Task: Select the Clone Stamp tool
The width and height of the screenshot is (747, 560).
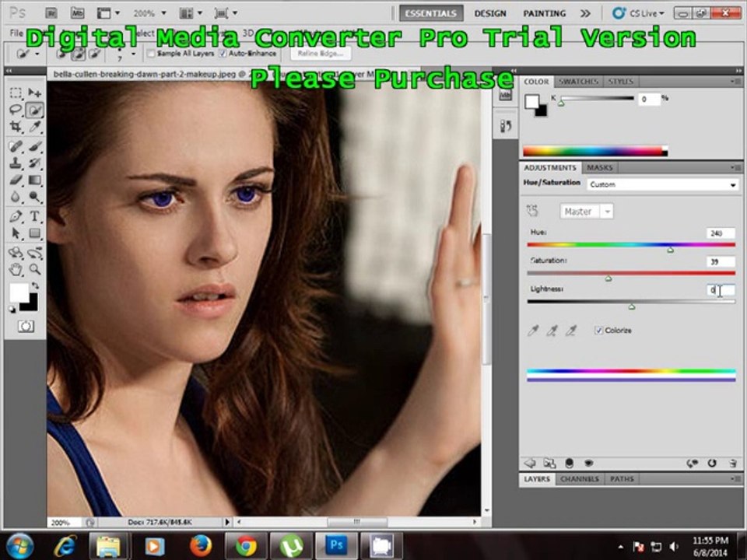Action: (16, 163)
